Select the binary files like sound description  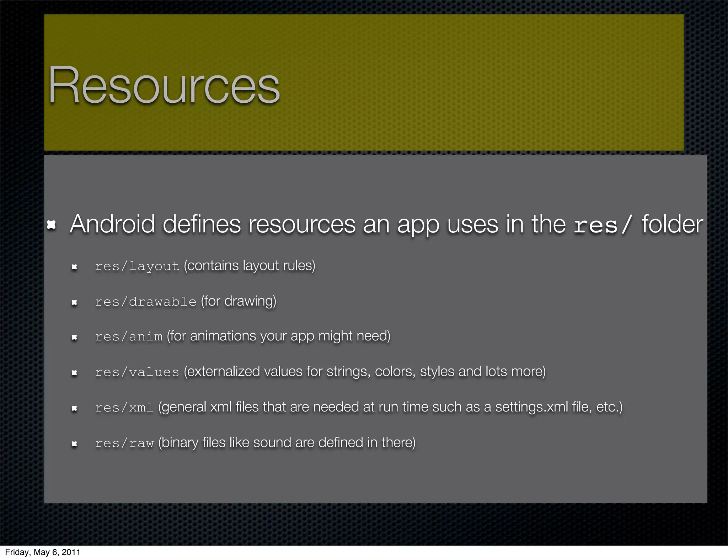287,443
